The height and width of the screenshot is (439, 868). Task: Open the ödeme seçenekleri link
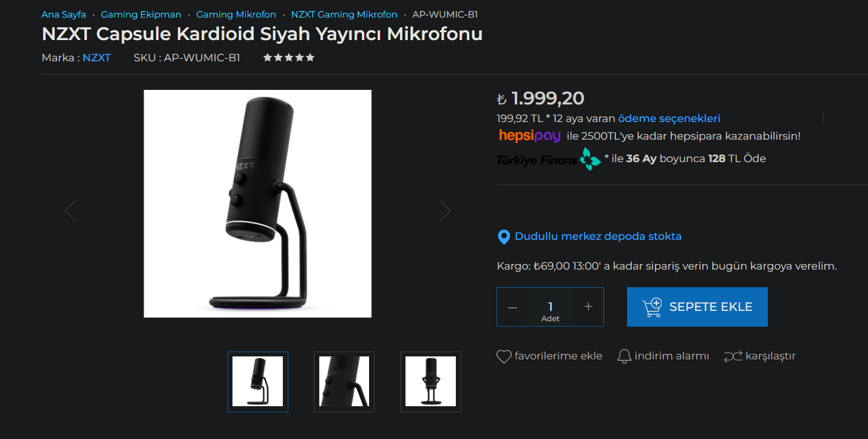(669, 118)
